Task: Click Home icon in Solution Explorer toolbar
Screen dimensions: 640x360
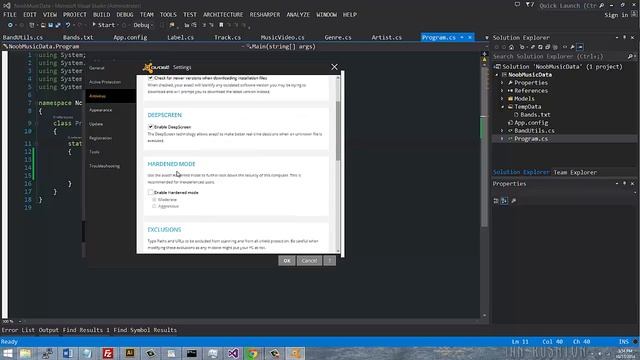Action: tap(511, 47)
